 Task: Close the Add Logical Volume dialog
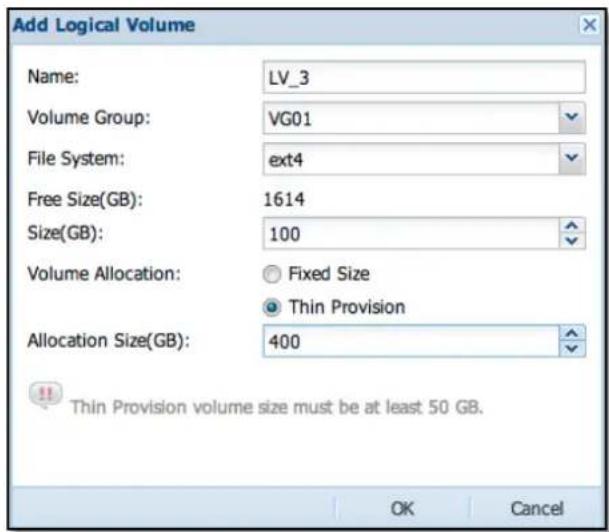click(590, 25)
